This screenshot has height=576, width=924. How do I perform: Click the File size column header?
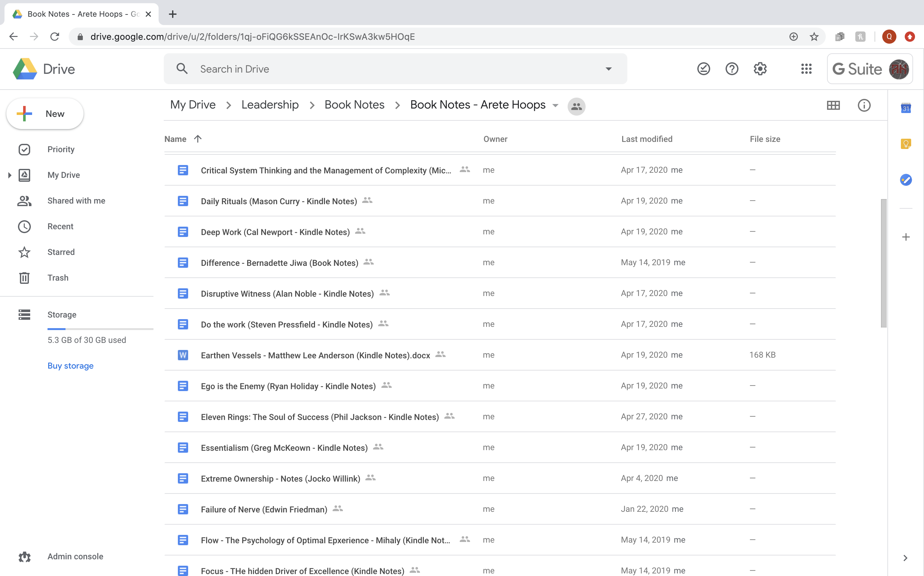tap(765, 139)
